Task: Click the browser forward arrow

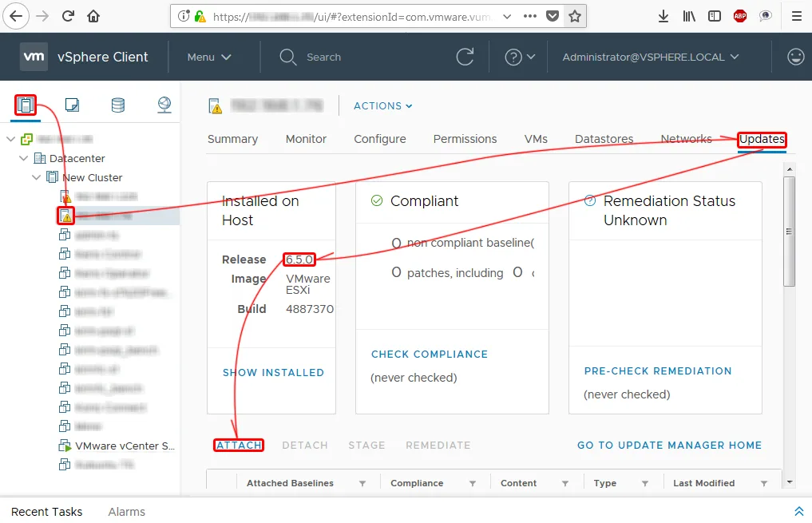Action: (42, 17)
